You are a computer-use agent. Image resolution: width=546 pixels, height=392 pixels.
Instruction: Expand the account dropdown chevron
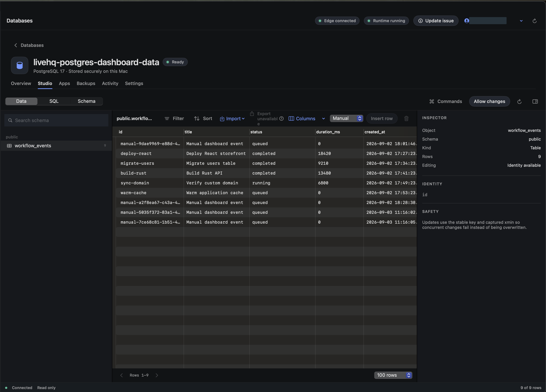(521, 21)
